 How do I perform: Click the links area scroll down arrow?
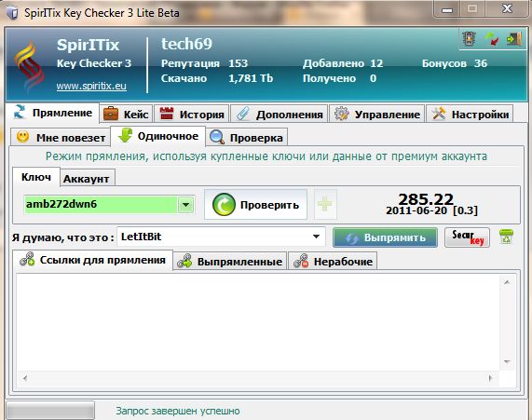coord(507,361)
